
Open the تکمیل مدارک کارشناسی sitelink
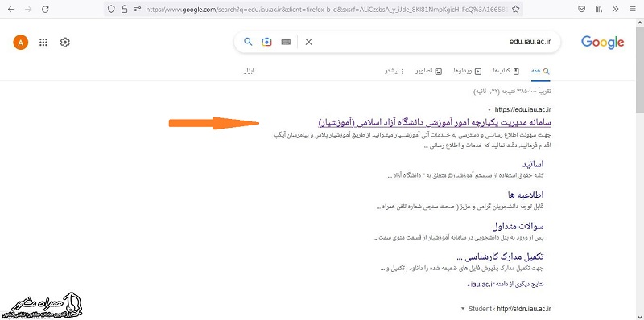tap(500, 256)
